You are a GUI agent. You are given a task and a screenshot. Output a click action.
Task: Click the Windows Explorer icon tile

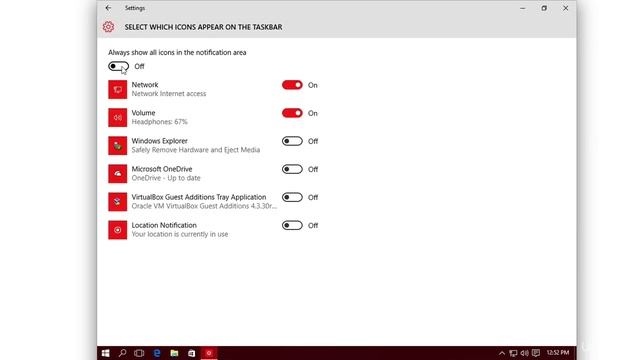pos(118,146)
